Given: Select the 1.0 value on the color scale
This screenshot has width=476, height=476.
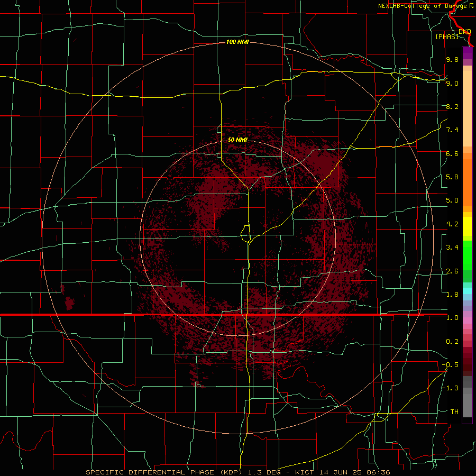Looking at the screenshot, I should [452, 318].
